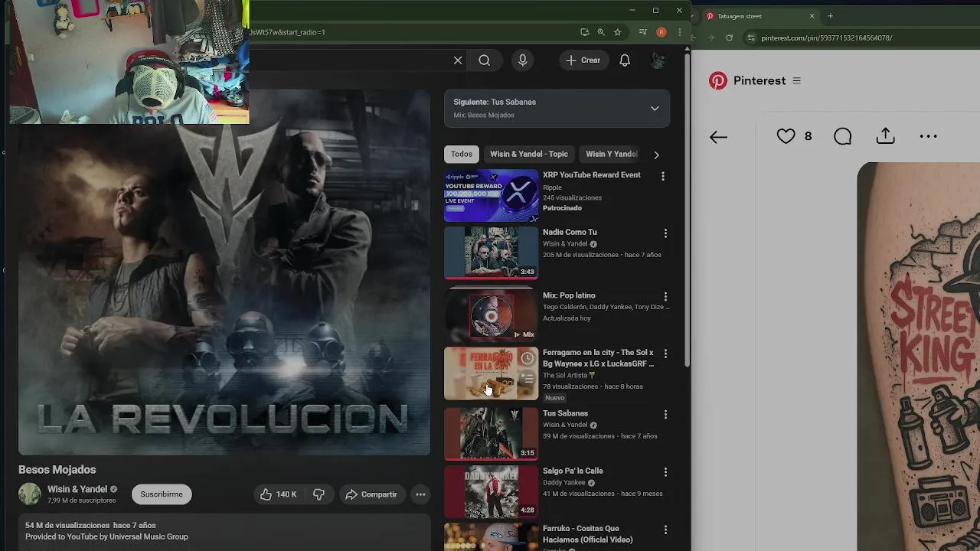The image size is (980, 551).
Task: Open comments on the Pinterest pin
Action: (x=842, y=136)
